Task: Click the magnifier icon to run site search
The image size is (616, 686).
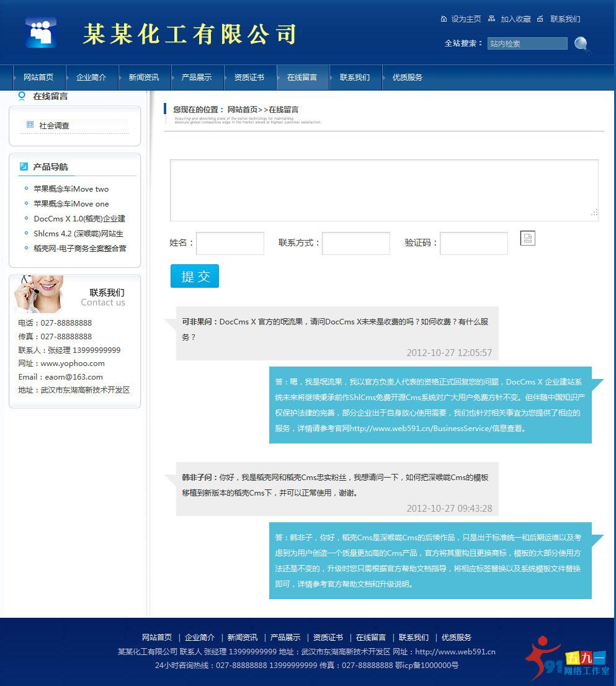Action: 581,45
